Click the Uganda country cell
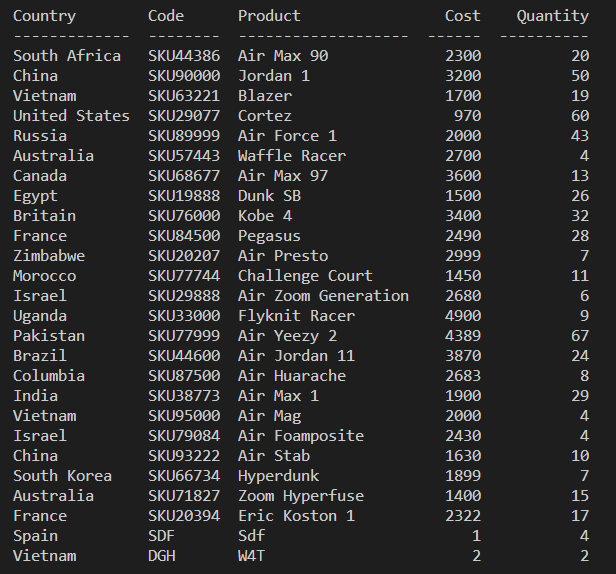The width and height of the screenshot is (616, 574). [x=40, y=317]
